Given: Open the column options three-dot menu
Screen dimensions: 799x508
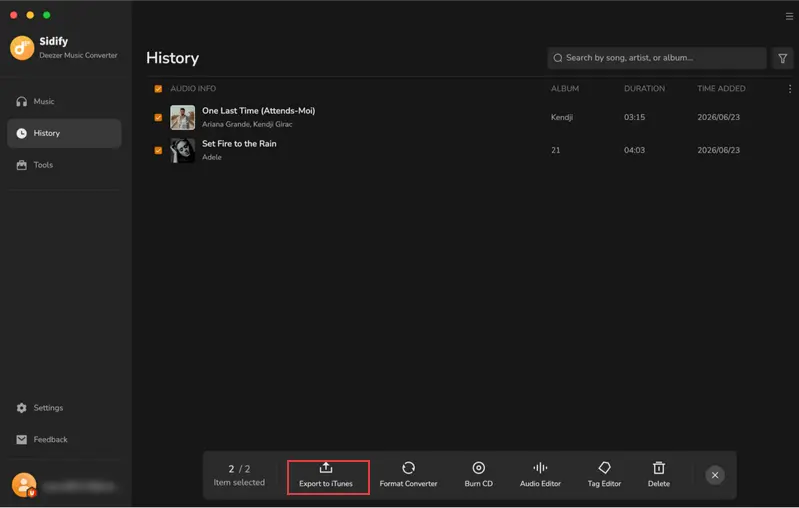Looking at the screenshot, I should pos(790,89).
